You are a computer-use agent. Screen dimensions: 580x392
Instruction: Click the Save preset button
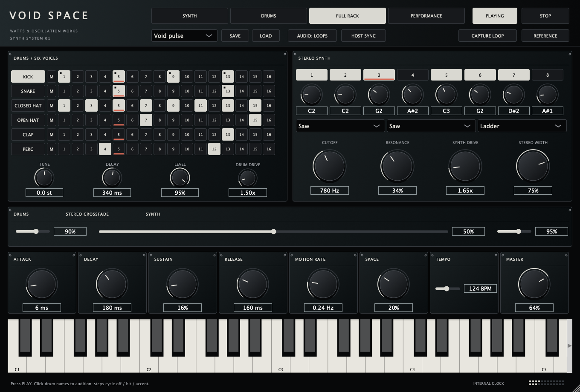pyautogui.click(x=235, y=36)
